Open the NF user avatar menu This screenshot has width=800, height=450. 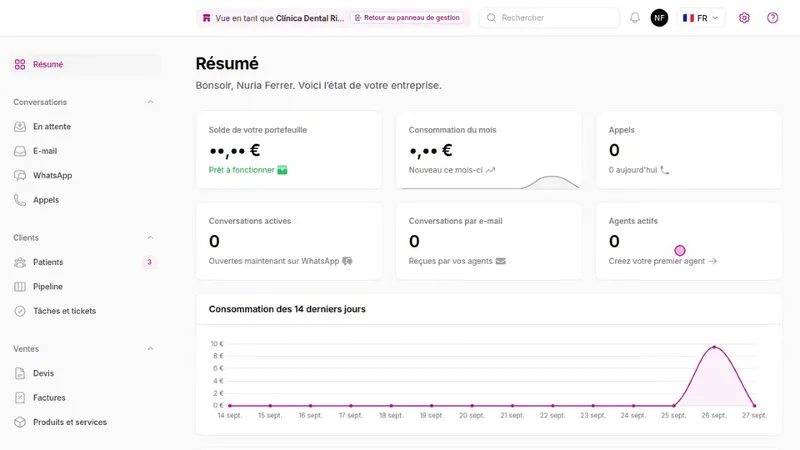click(659, 18)
